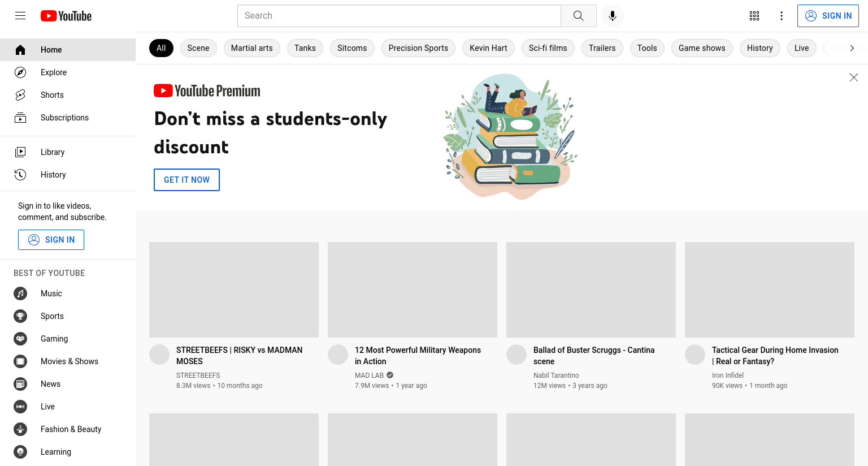Focus the Search input field

coord(399,16)
